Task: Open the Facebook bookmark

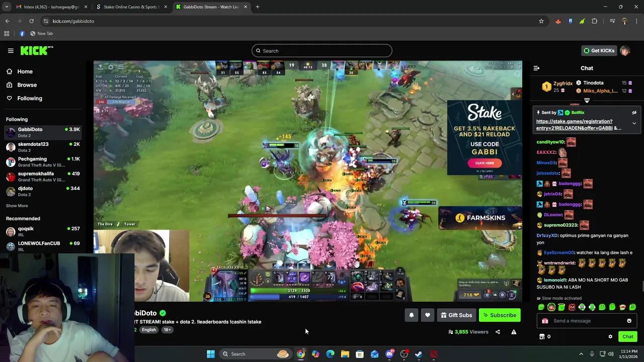Action: [22, 34]
